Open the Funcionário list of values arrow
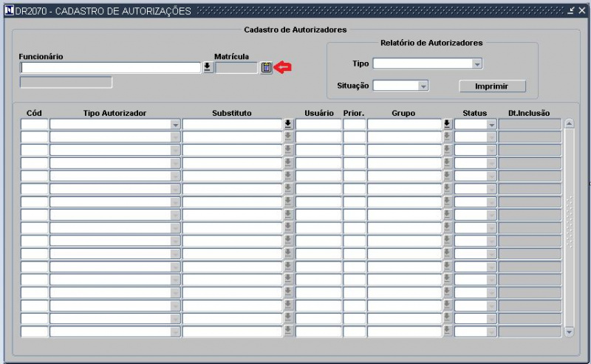 (x=208, y=67)
